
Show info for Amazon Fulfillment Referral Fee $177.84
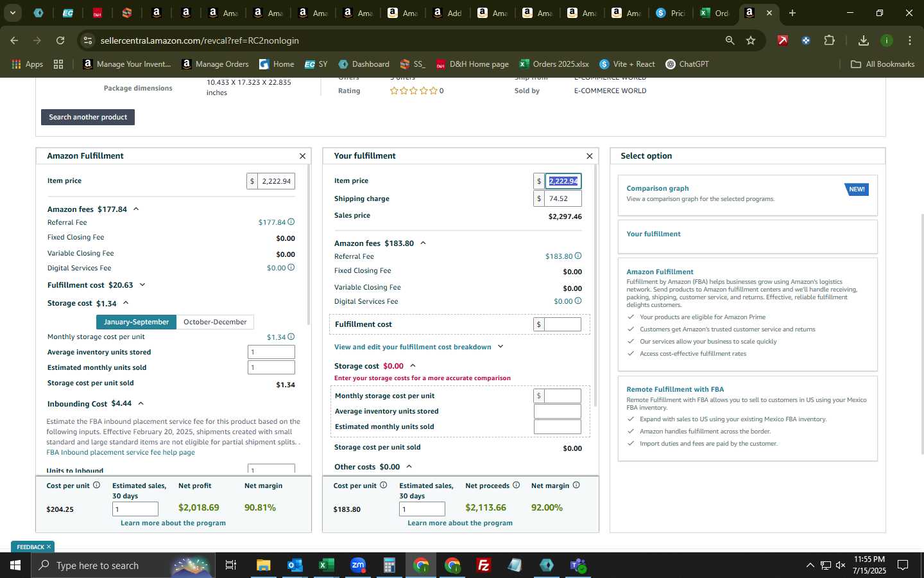pyautogui.click(x=291, y=222)
